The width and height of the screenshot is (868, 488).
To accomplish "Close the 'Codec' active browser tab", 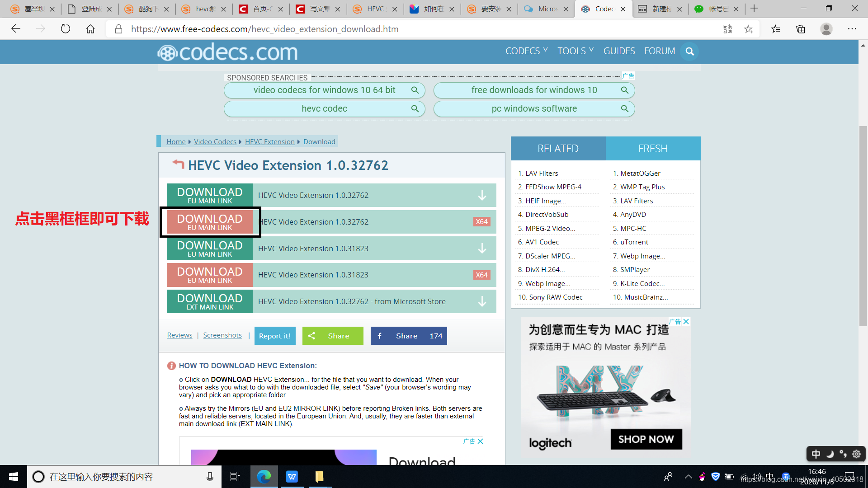I will coord(623,9).
